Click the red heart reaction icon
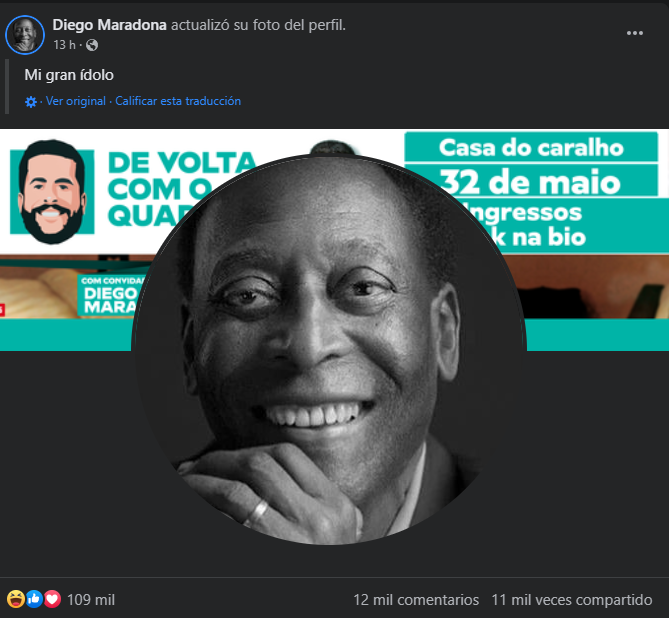The height and width of the screenshot is (618, 669). point(52,599)
